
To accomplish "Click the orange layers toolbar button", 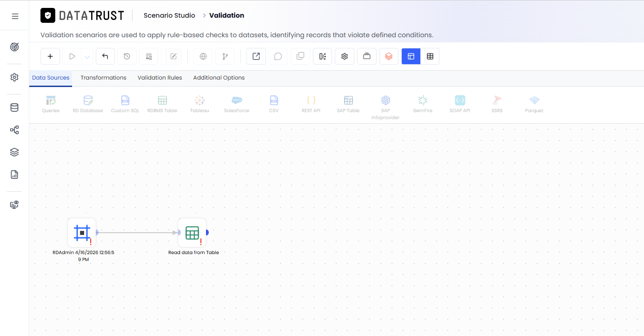I will pyautogui.click(x=389, y=56).
